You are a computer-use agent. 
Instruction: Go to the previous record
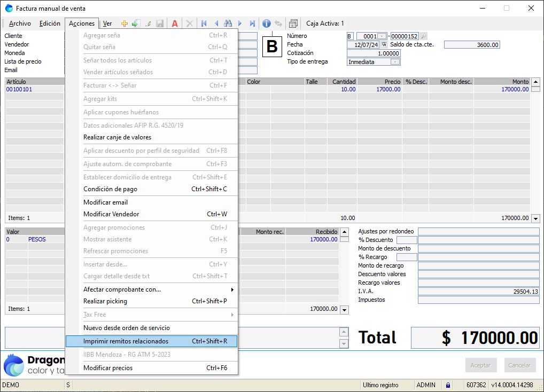coord(216,23)
